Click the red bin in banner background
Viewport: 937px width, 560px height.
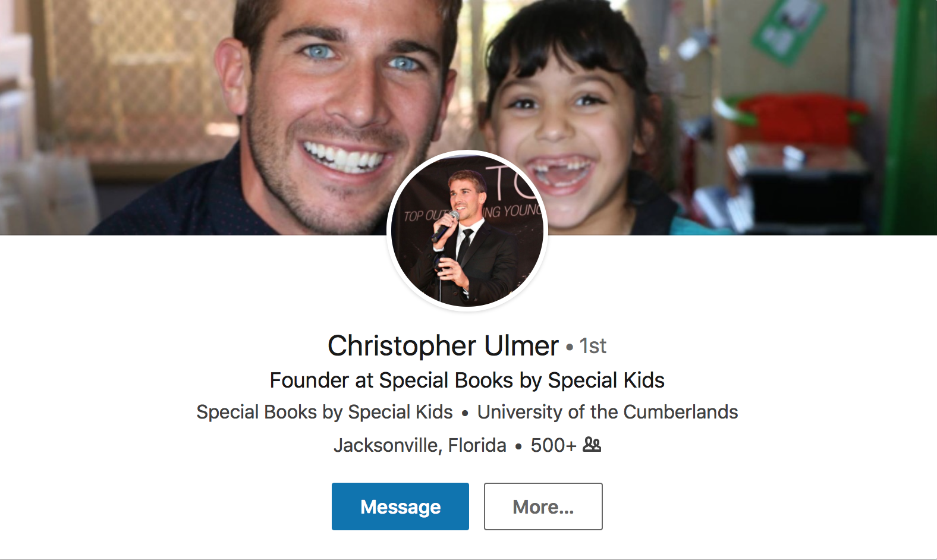800,119
